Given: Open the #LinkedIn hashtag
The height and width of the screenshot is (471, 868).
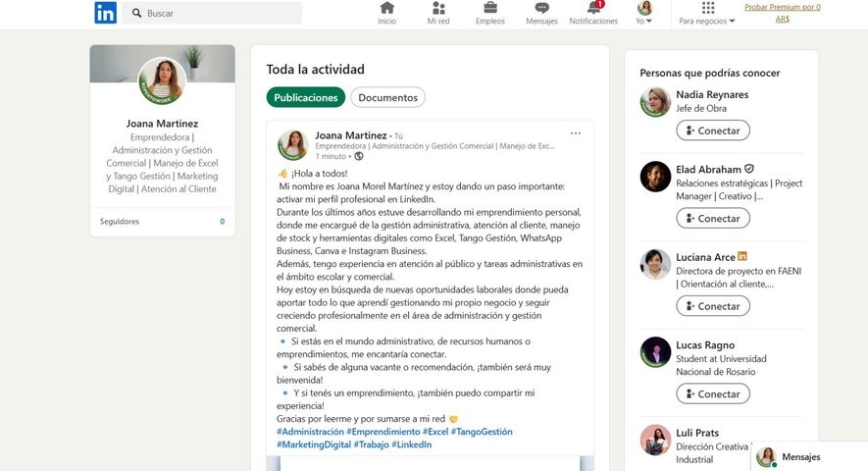Looking at the screenshot, I should [411, 445].
